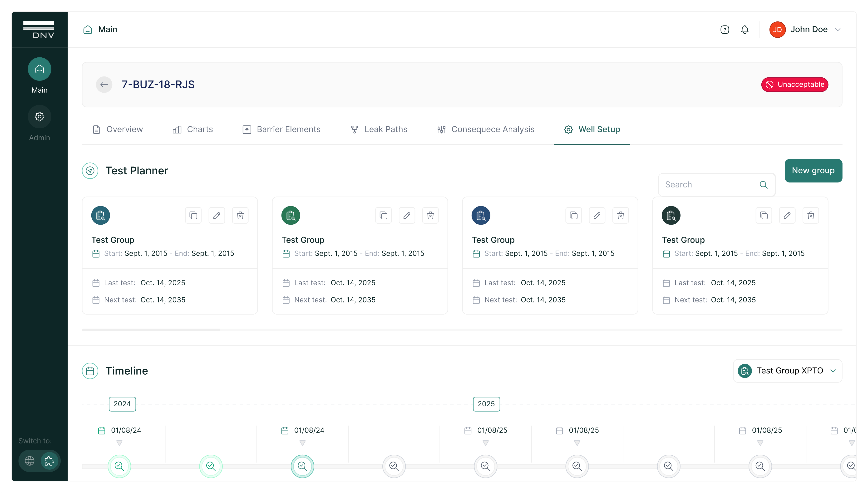
Task: Click the search magnifier icon
Action: pyautogui.click(x=764, y=185)
